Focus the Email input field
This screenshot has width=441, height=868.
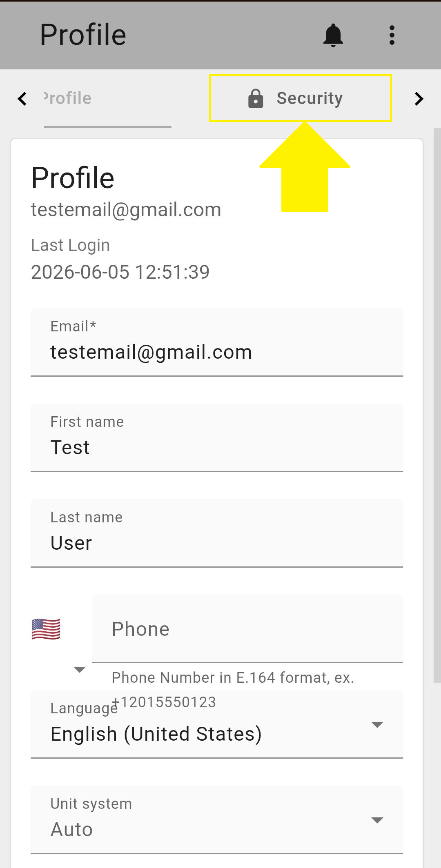(x=217, y=342)
